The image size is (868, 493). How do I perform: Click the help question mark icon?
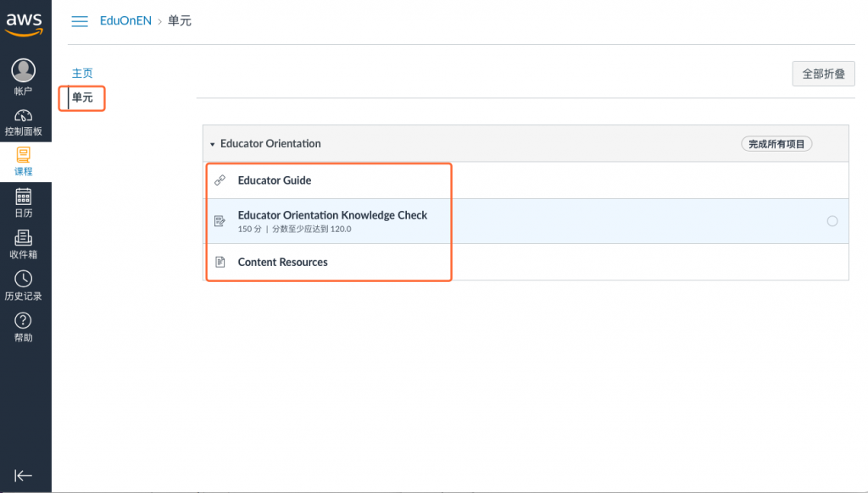click(x=24, y=321)
